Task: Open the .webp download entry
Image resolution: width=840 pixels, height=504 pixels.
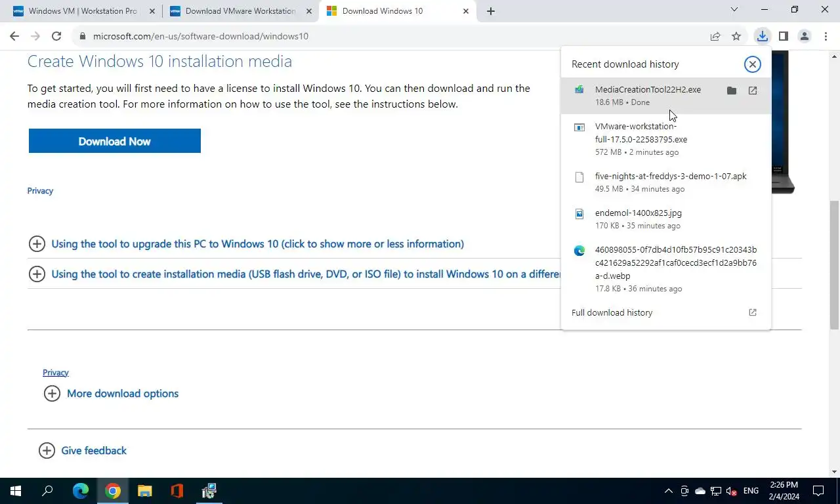Action: click(x=666, y=269)
